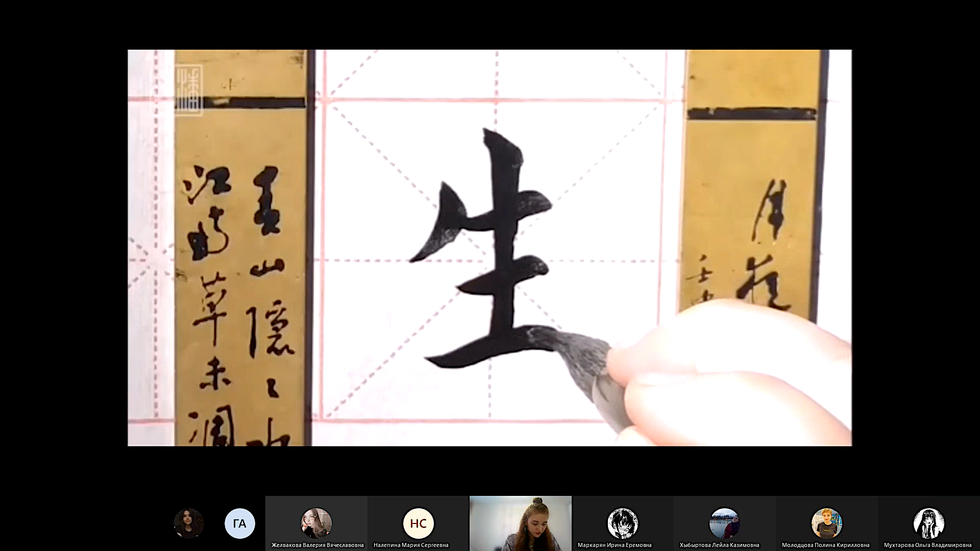Click the ГА initials participant avatar
Screen dimensions: 980x551
pos(239,523)
